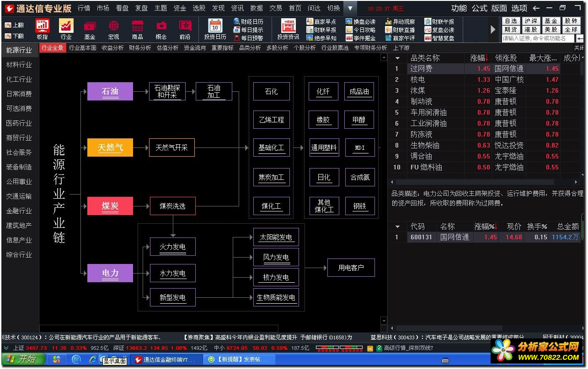Open 每日提示 in the toolbar
This screenshot has width=588, height=369.
(x=249, y=30)
